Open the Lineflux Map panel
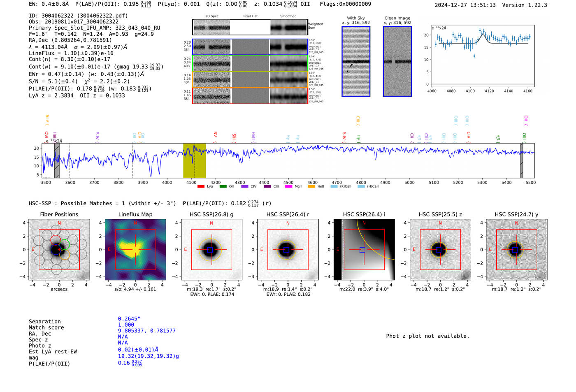The height and width of the screenshot is (392, 576). click(135, 250)
